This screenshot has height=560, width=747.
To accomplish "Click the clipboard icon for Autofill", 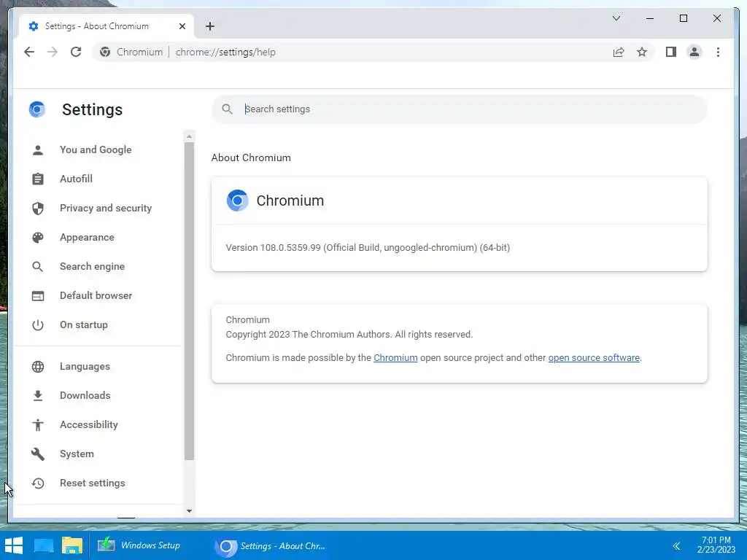I will tap(38, 179).
